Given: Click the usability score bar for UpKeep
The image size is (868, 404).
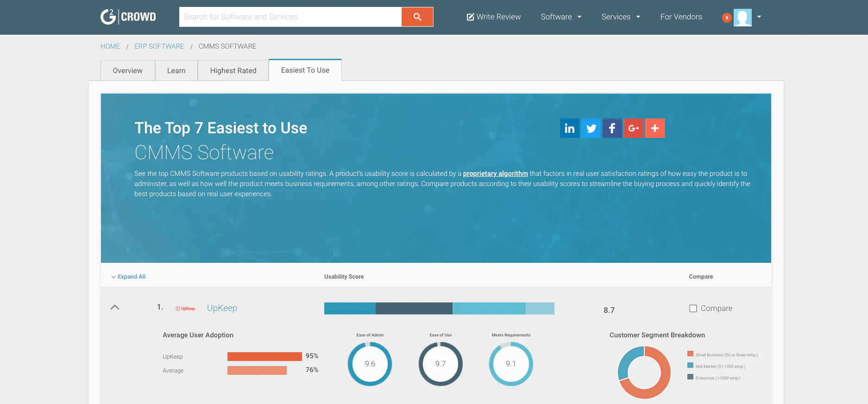Looking at the screenshot, I should pos(439,308).
